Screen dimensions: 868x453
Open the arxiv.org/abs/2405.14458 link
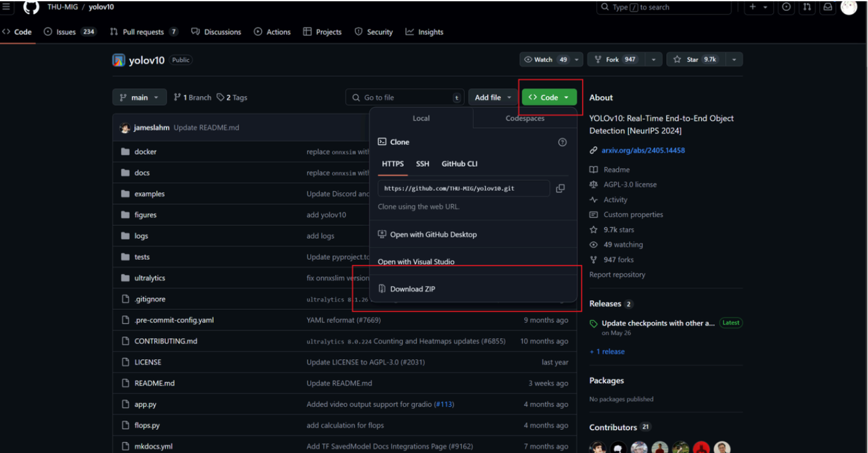643,151
